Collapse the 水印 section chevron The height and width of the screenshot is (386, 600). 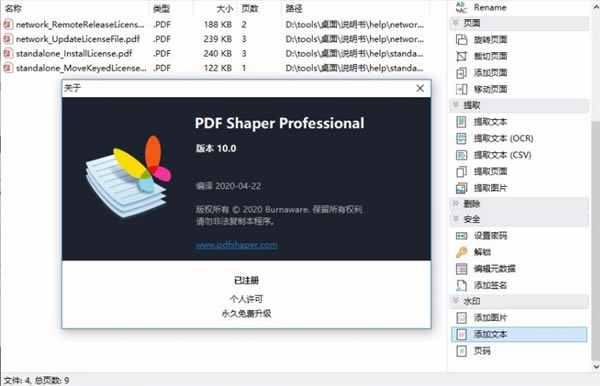tap(456, 301)
